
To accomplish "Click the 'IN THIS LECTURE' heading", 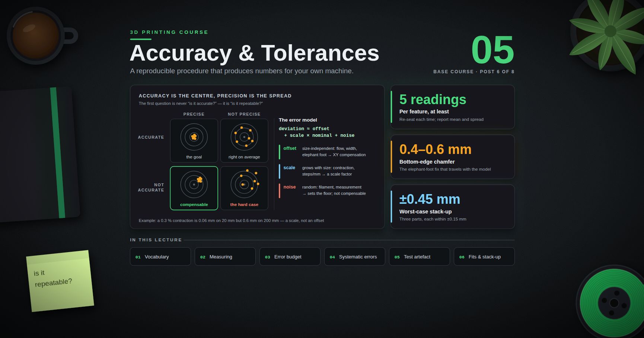I will point(156,240).
